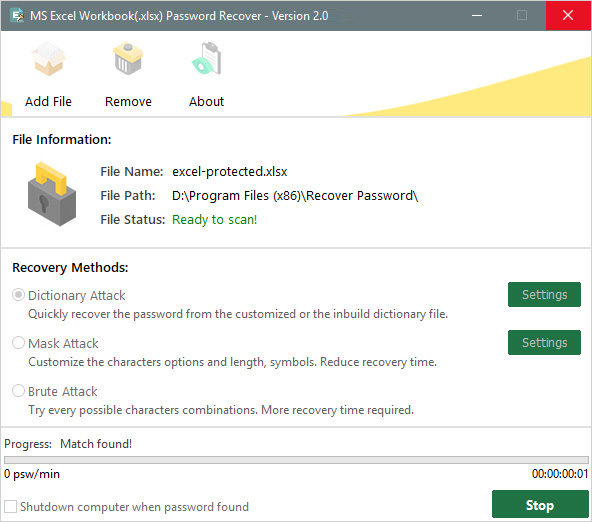Click the Add File box icon
Viewport: 592px width, 522px height.
click(48, 59)
